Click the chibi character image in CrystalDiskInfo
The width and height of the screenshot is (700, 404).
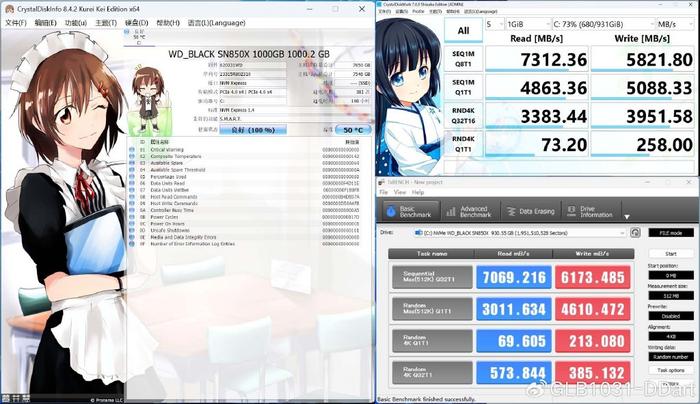pyautogui.click(x=150, y=100)
